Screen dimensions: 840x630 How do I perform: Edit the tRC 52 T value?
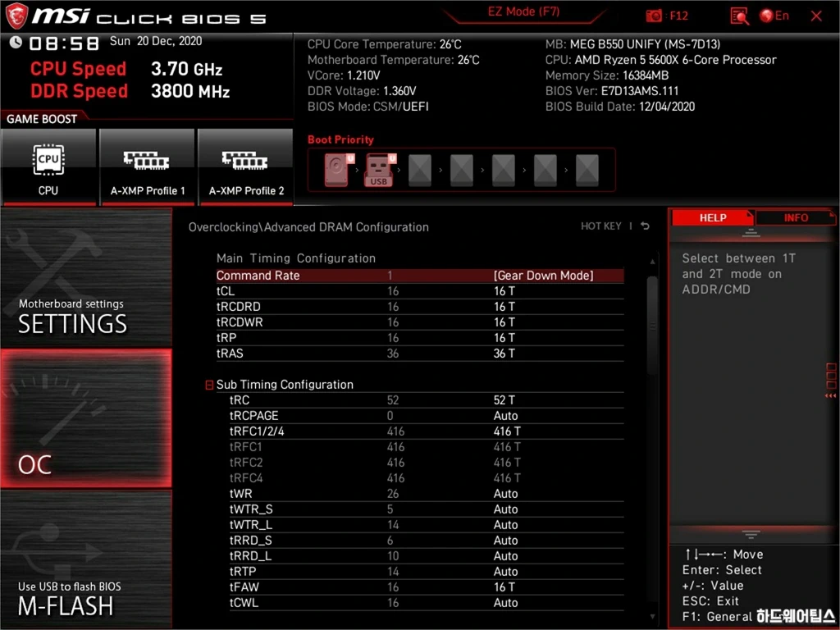click(504, 400)
